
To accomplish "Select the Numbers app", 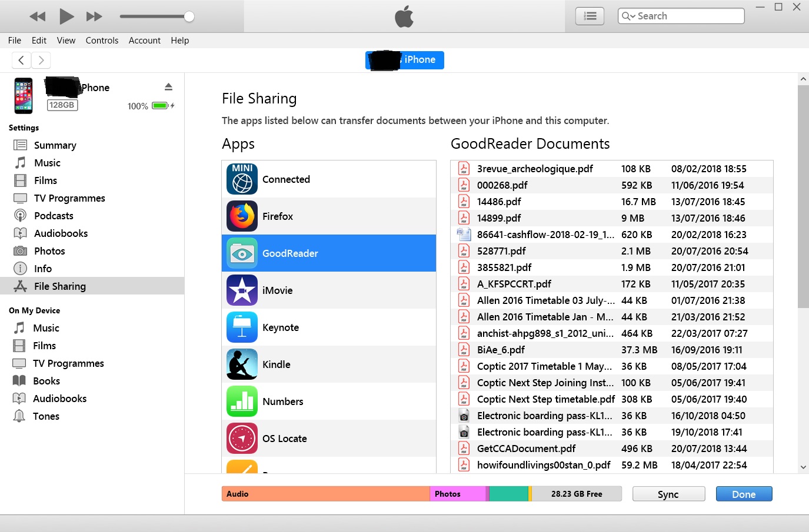I will click(x=329, y=401).
